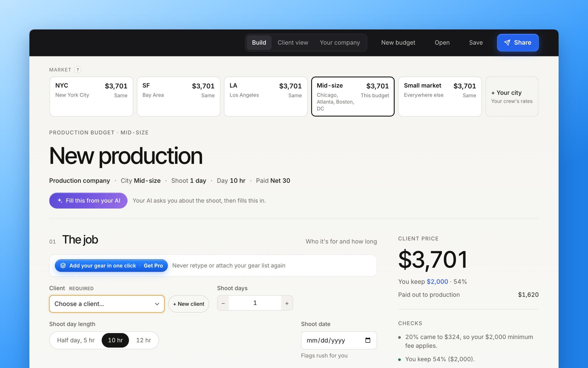588x368 pixels.
Task: Open the Your company tab
Action: click(340, 43)
